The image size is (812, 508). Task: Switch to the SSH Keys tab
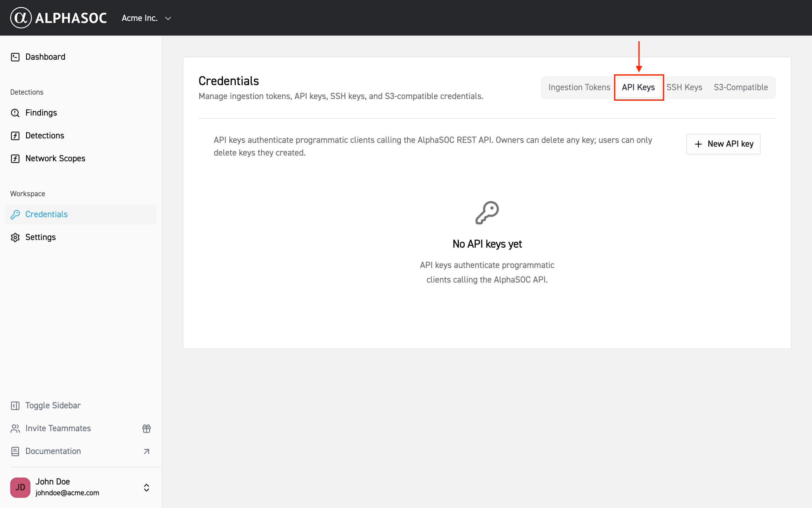(684, 87)
